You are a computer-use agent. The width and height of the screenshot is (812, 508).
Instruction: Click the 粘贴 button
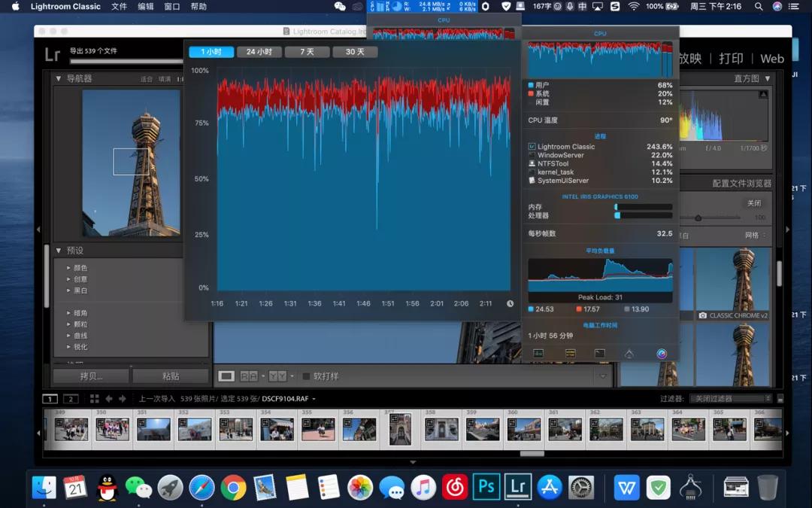[x=171, y=376]
